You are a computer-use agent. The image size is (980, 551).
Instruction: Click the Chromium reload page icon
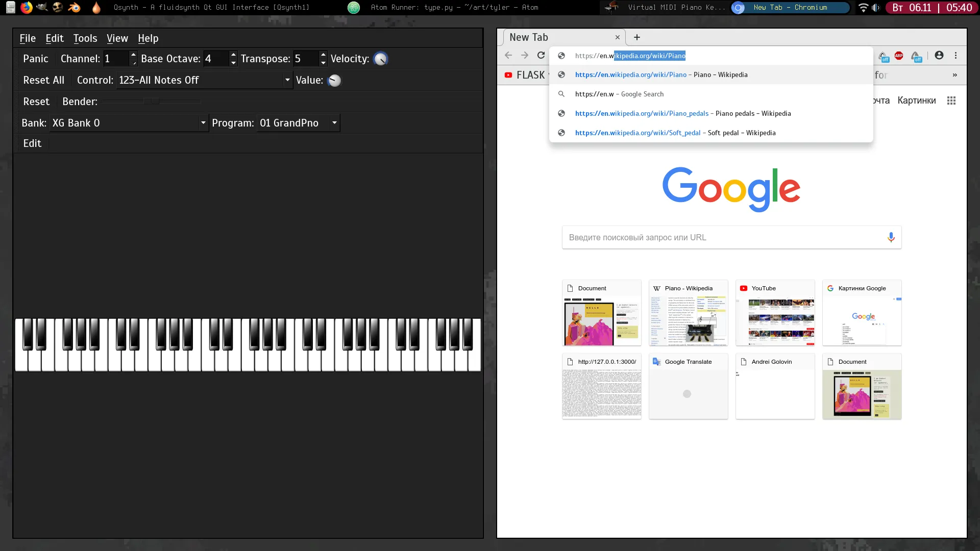(x=541, y=56)
